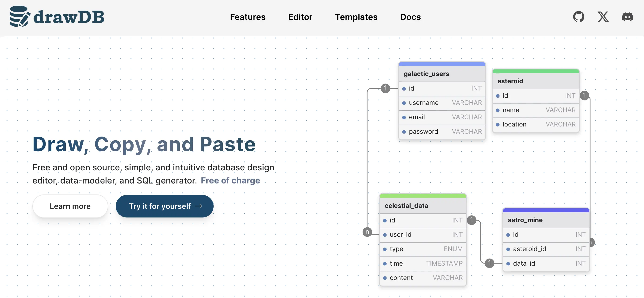The height and width of the screenshot is (298, 644).
Task: Select the celestial_data table title
Action: pyautogui.click(x=406, y=206)
